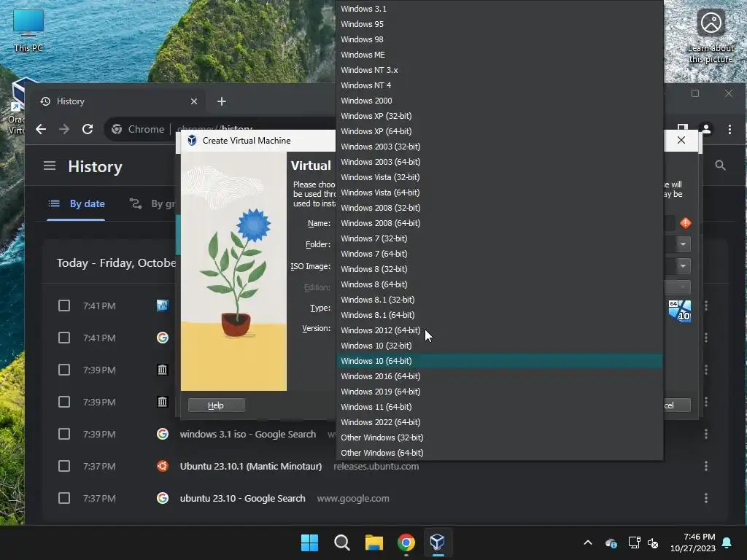Expand the Folder dropdown arrow
The height and width of the screenshot is (560, 747).
pyautogui.click(x=683, y=244)
